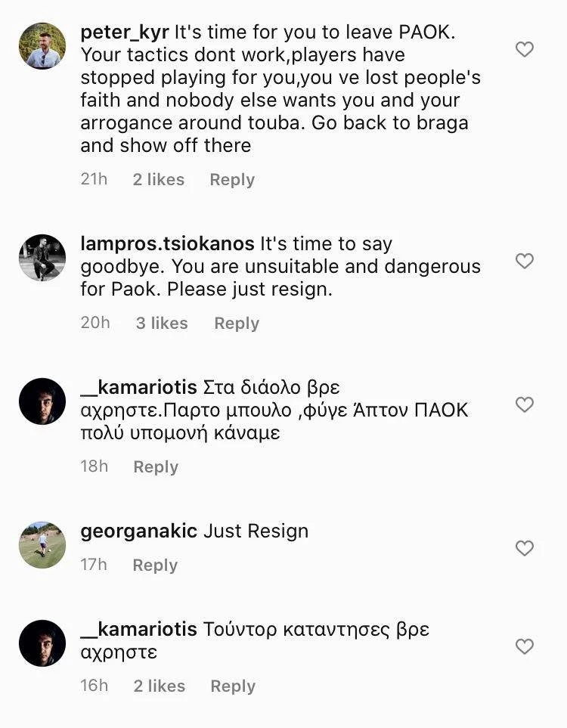Reply to lampros.tsiokanos comment

(237, 324)
